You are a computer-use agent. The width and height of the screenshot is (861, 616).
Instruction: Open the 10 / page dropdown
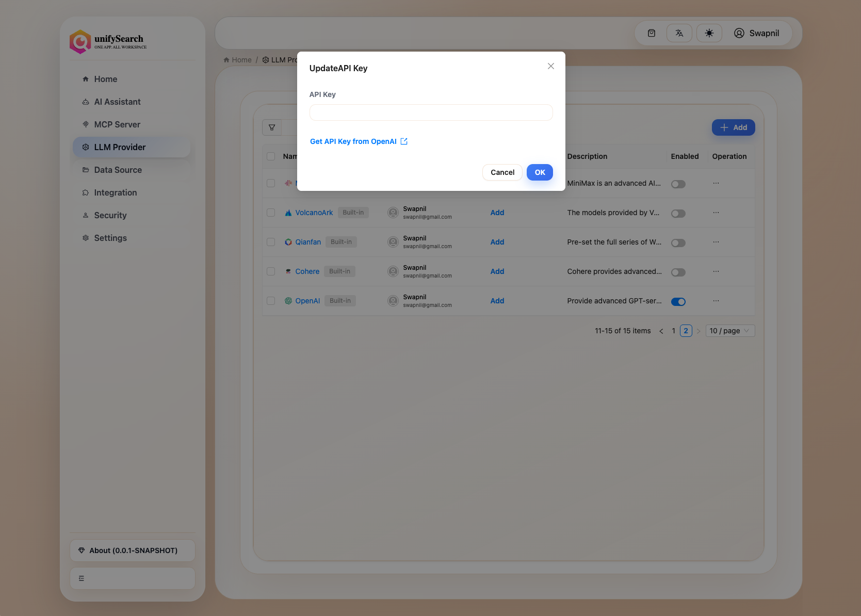click(x=729, y=330)
